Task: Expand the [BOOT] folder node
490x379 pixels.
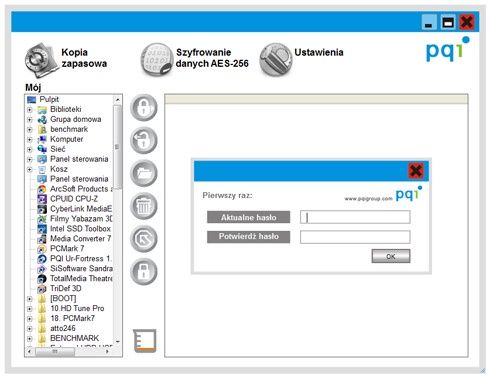Action: point(30,299)
